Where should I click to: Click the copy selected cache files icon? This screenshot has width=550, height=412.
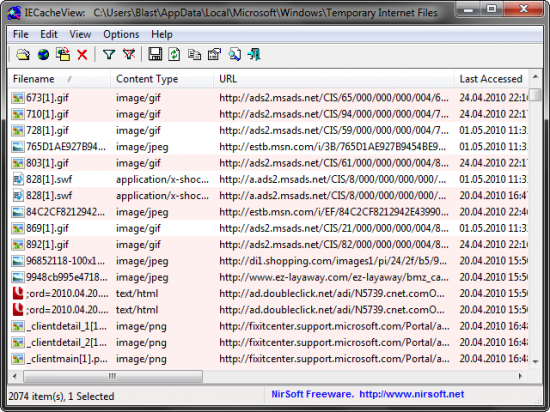click(x=63, y=55)
